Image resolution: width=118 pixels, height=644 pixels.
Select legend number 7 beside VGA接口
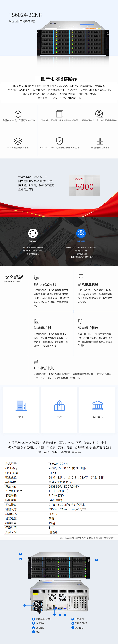73,628
